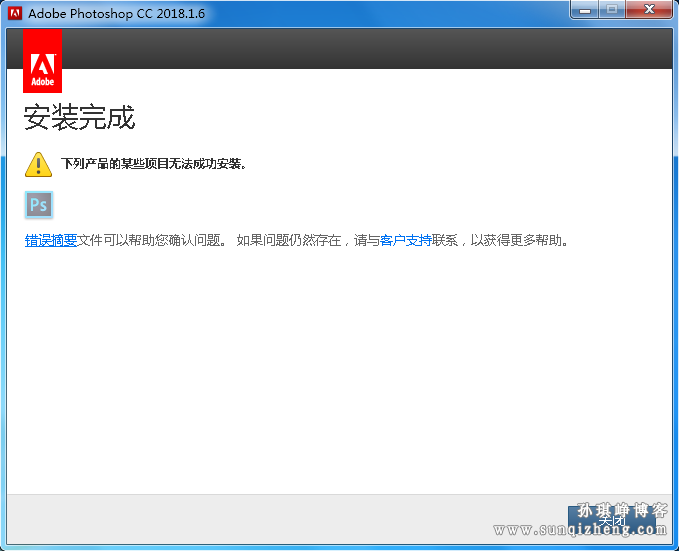
Task: Close the window with the X button
Action: pos(649,10)
